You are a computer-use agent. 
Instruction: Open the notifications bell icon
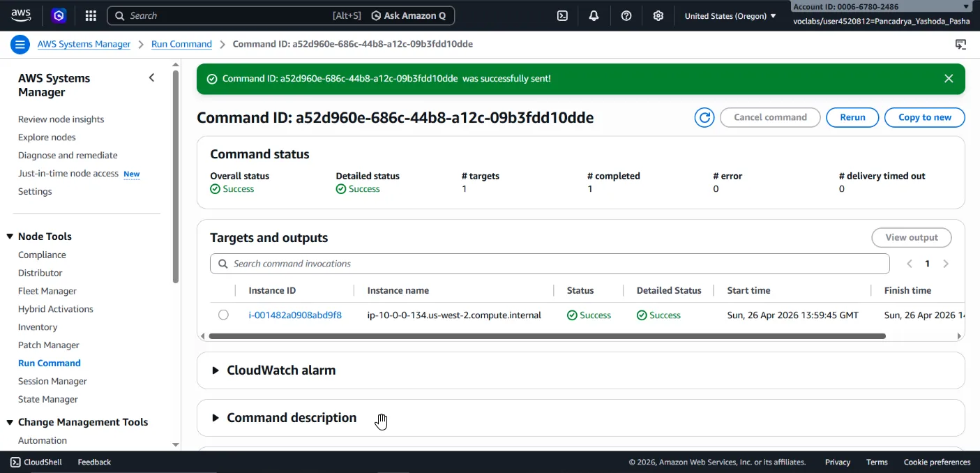(594, 15)
